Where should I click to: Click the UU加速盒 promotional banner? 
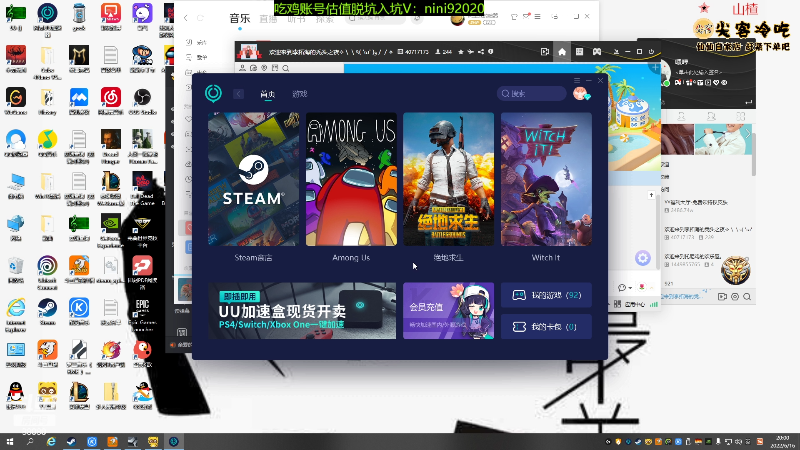tap(302, 311)
